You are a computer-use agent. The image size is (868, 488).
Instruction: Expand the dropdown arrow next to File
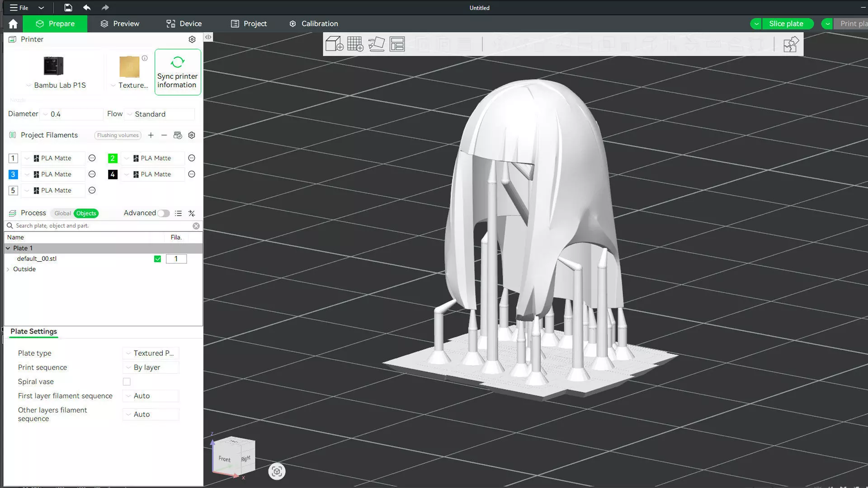pos(41,8)
